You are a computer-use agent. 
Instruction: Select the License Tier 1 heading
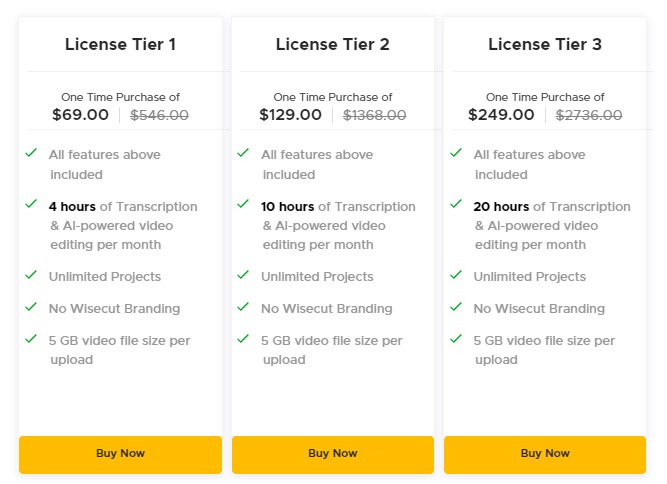pyautogui.click(x=120, y=44)
